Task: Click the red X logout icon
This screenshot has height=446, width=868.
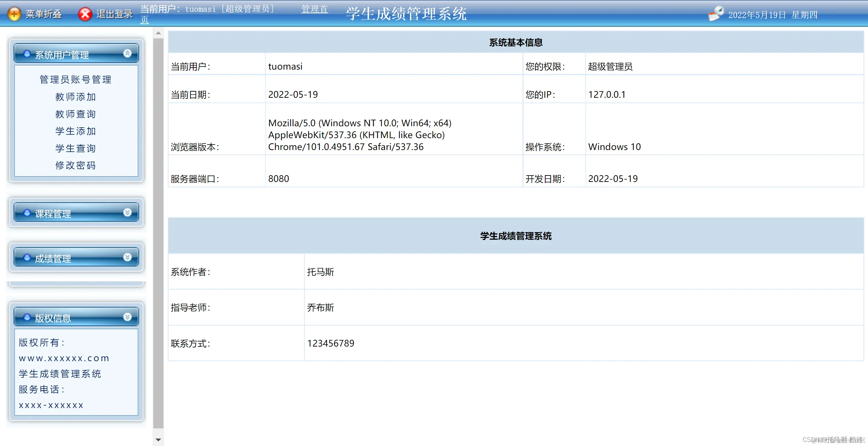Action: (x=85, y=14)
